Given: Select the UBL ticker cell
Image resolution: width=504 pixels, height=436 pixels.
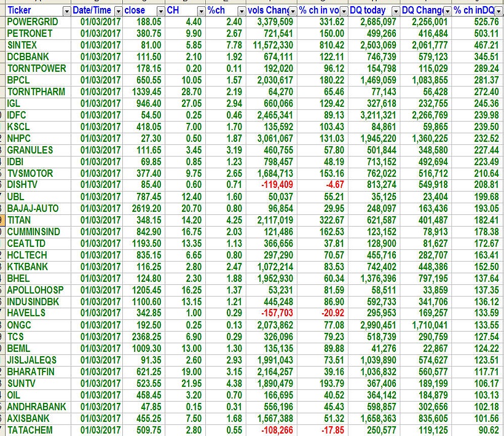Looking at the screenshot, I should tap(38, 197).
